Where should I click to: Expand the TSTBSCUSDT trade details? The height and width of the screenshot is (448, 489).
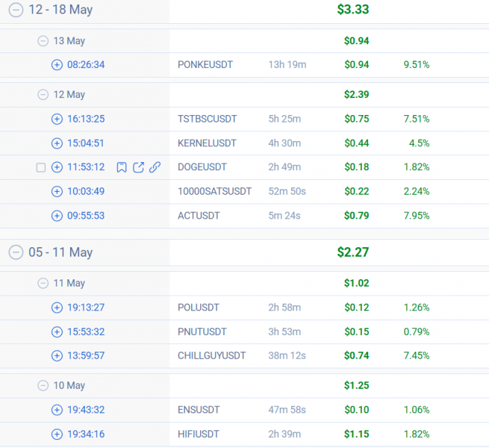tap(57, 119)
